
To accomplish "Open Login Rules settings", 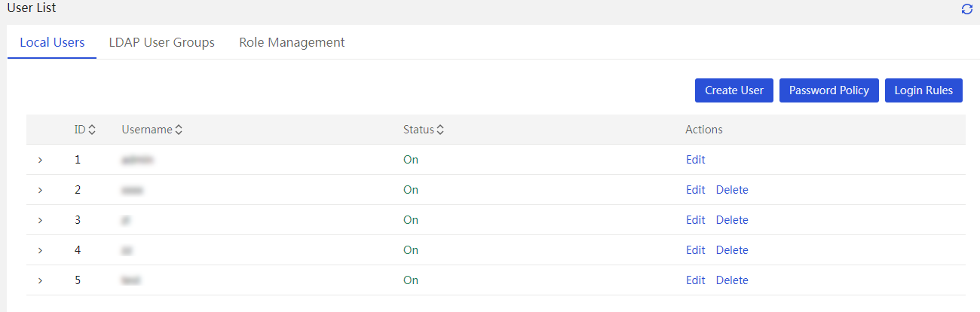I will pos(923,90).
